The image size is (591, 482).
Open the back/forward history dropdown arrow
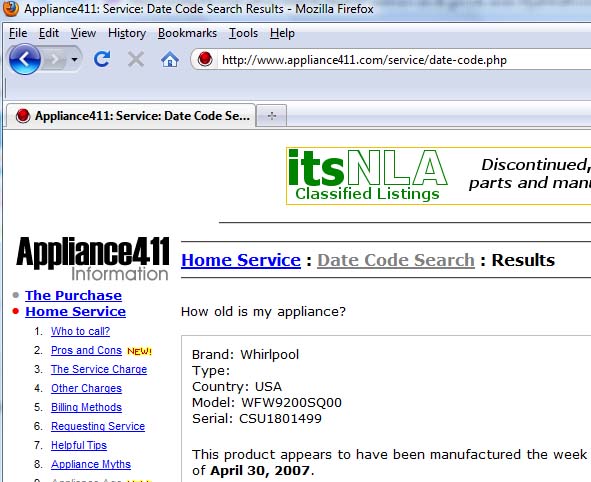pyautogui.click(x=75, y=60)
